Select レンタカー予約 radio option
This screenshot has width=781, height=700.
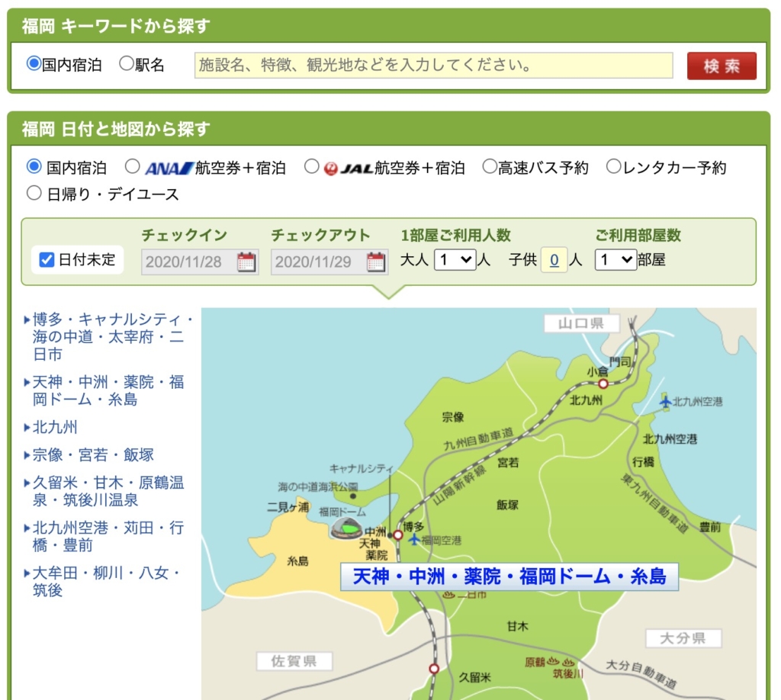tap(613, 167)
